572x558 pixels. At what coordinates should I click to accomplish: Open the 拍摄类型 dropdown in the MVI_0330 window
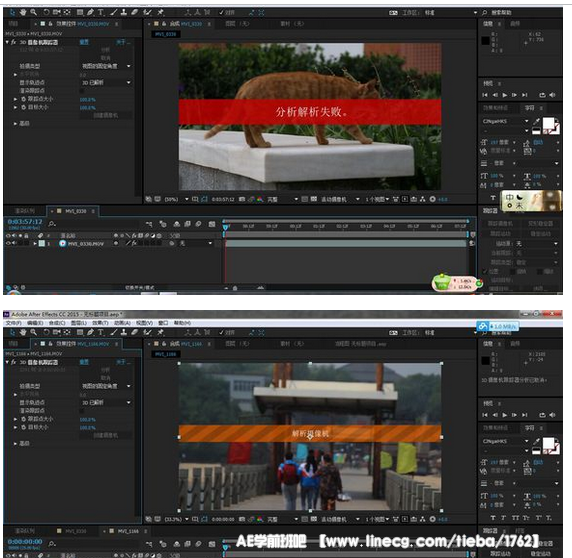(106, 66)
